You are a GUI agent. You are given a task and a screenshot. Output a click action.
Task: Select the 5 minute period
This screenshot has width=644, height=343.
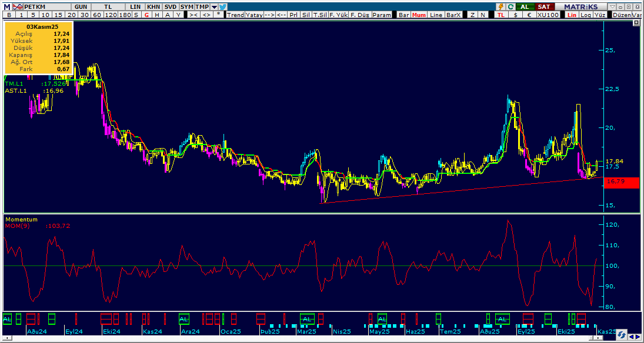pos(34,14)
